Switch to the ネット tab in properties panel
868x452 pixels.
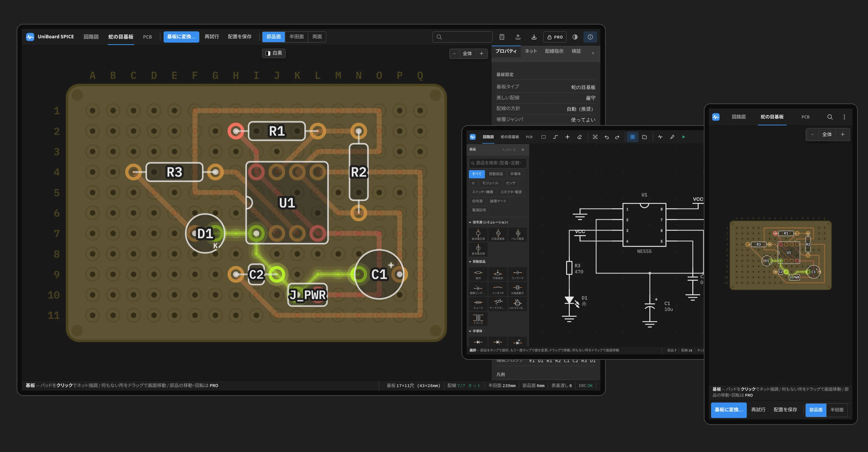531,51
